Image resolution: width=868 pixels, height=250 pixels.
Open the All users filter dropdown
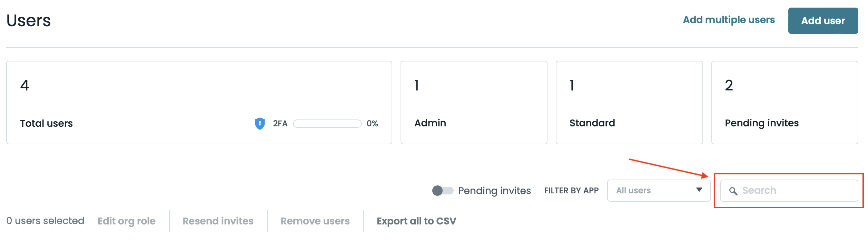click(658, 191)
